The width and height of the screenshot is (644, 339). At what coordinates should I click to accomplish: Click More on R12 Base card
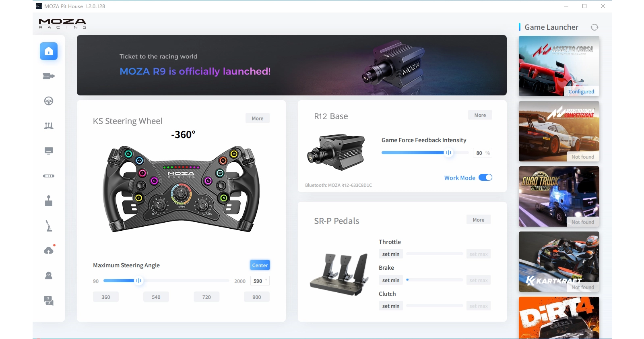click(x=480, y=115)
